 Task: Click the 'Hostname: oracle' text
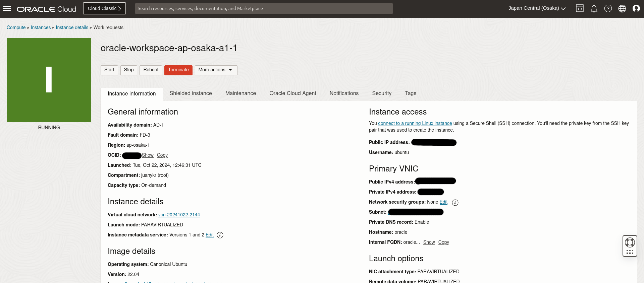(x=388, y=232)
